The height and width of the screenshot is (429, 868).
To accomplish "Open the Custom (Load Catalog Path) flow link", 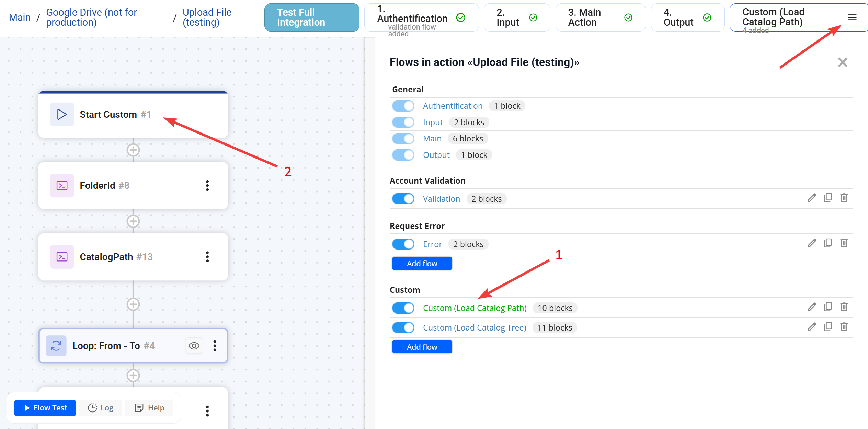I will pyautogui.click(x=475, y=308).
